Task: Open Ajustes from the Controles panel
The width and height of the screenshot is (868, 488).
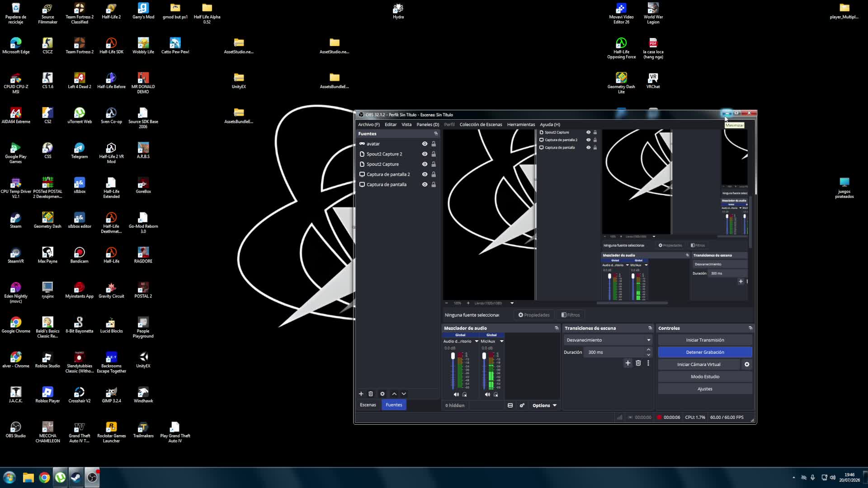Action: 705,389
